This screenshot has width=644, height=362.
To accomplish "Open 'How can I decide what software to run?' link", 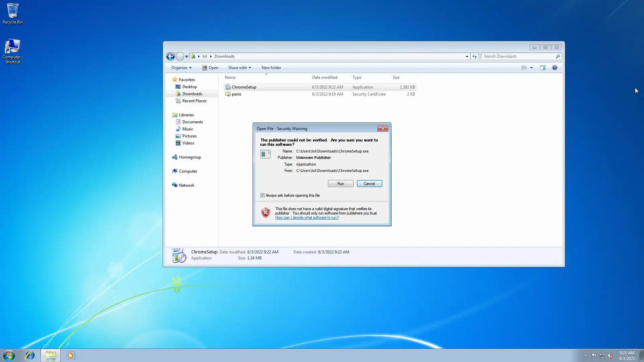I will (x=307, y=218).
